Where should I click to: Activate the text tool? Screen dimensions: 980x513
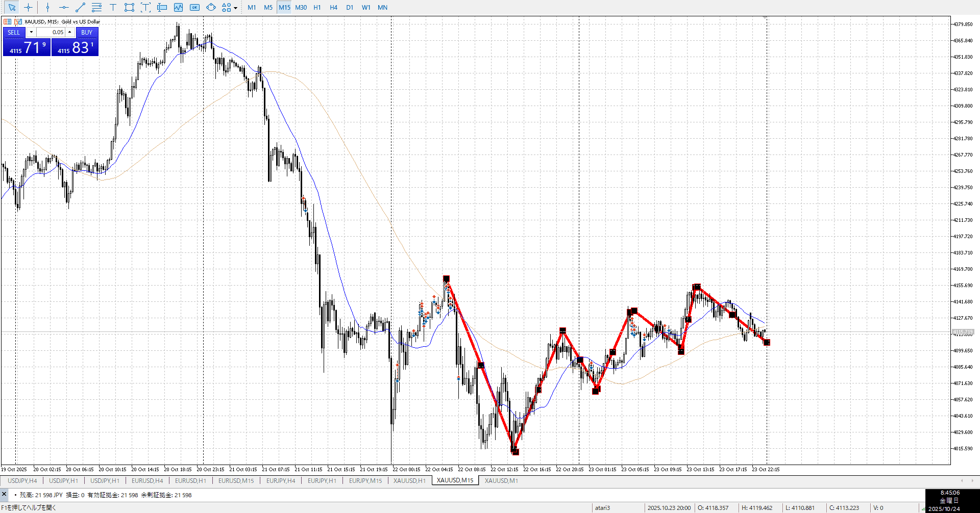(x=113, y=7)
